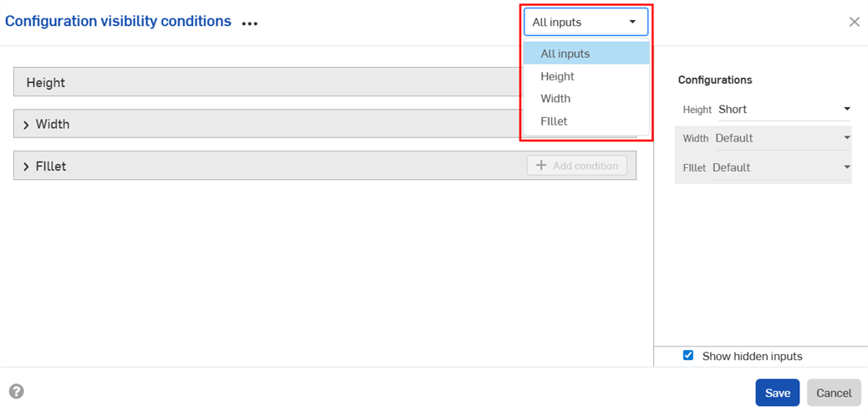Choose FIllet in the dropdown list
Viewport: 868px width, 411px height.
pos(586,121)
